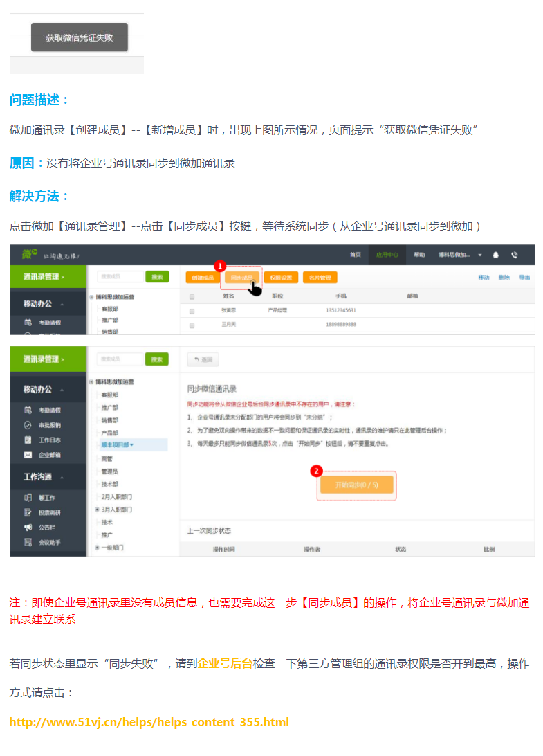Open 工作日志 notebook icon in sidebar
Screen dimensions: 543x756
[x=28, y=440]
